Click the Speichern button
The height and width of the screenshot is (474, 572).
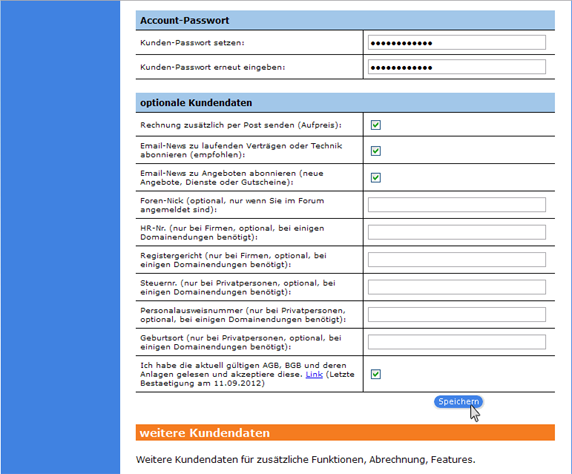click(459, 402)
